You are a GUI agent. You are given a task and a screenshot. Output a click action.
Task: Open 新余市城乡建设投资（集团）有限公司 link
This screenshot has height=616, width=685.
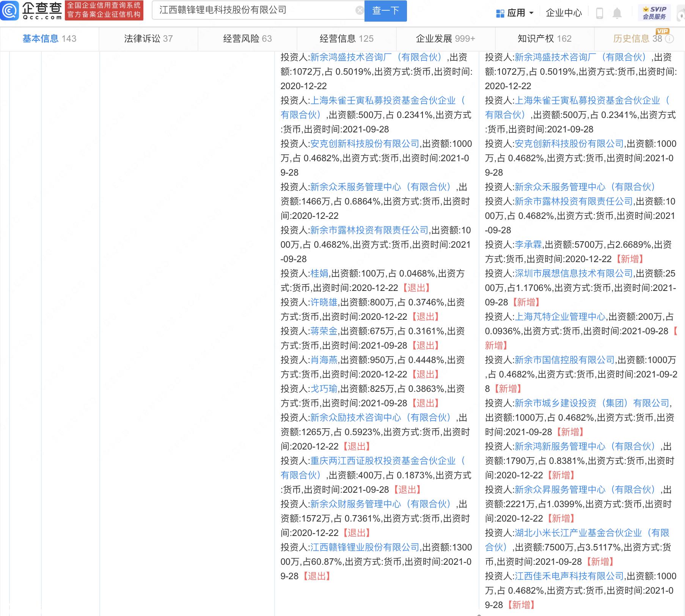click(592, 403)
